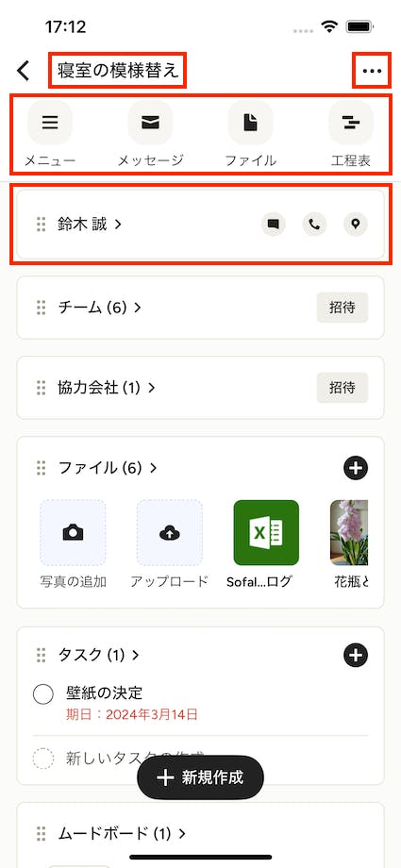This screenshot has width=401, height=868.
Task: Tap the phone call icon for 鈴木 誠
Action: (x=314, y=225)
